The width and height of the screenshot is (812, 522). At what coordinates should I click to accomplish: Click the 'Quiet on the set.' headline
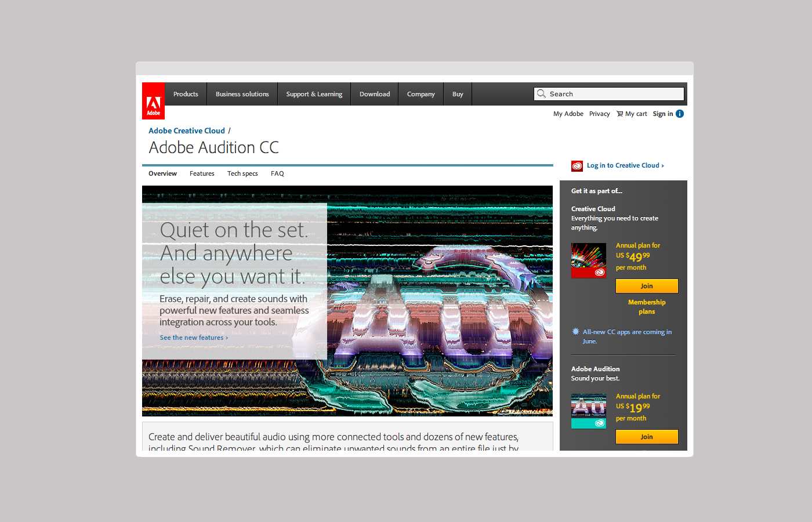pos(234,230)
